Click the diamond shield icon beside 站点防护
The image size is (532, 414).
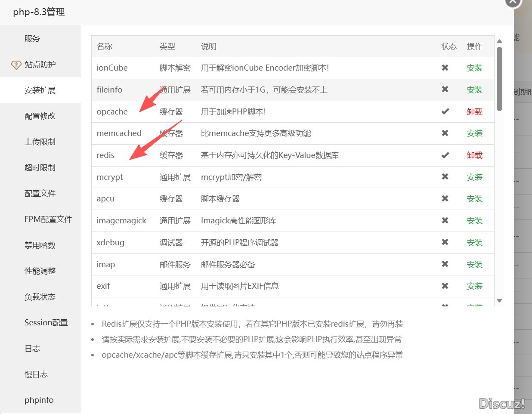tap(16, 65)
